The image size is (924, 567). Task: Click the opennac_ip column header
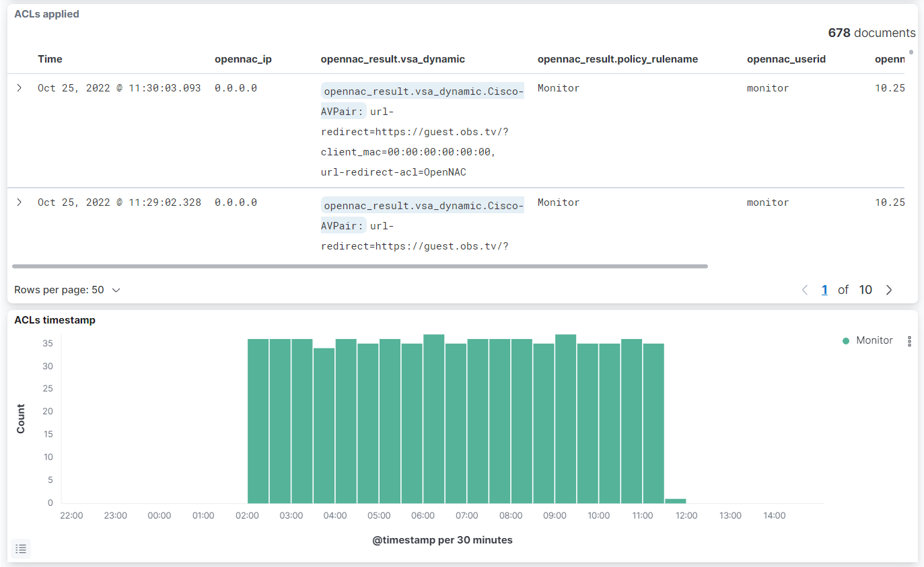pos(243,59)
